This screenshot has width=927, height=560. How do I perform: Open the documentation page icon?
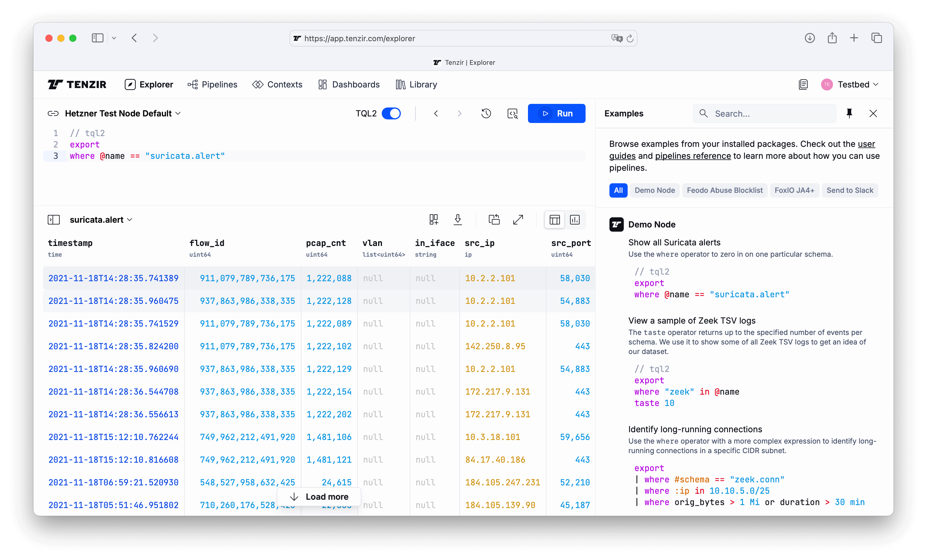point(803,84)
